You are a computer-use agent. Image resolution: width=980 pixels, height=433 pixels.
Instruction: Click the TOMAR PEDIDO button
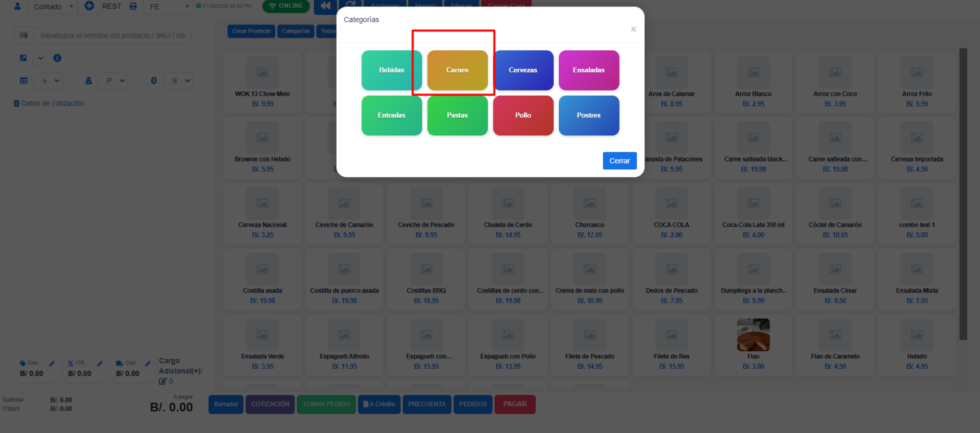pos(327,404)
